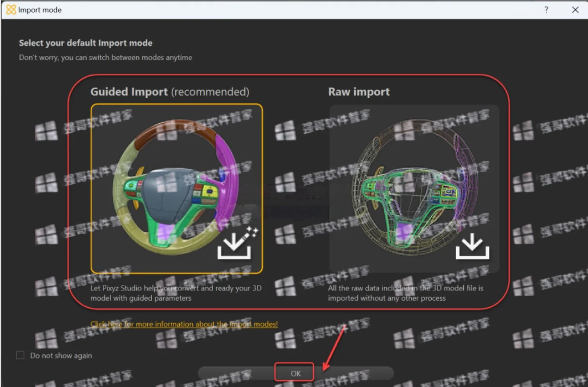Select the Guided Import steering wheel thumbnail
Screen dimensions: 588x387
[x=176, y=189]
